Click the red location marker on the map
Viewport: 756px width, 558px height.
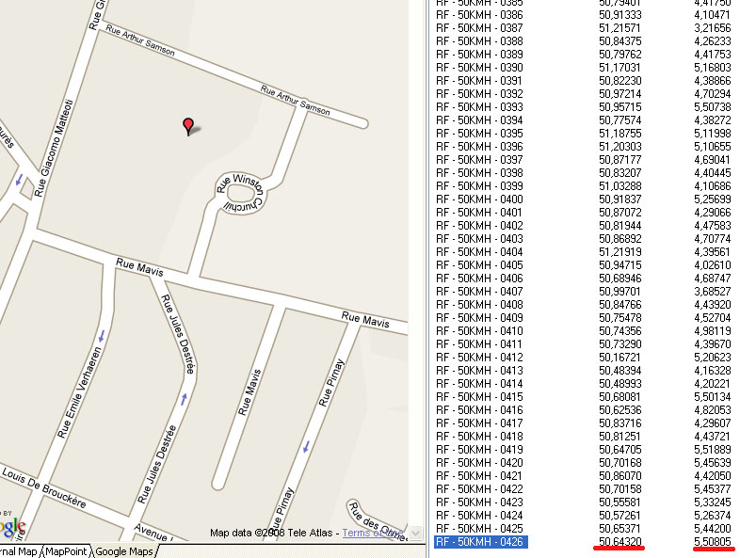click(188, 126)
